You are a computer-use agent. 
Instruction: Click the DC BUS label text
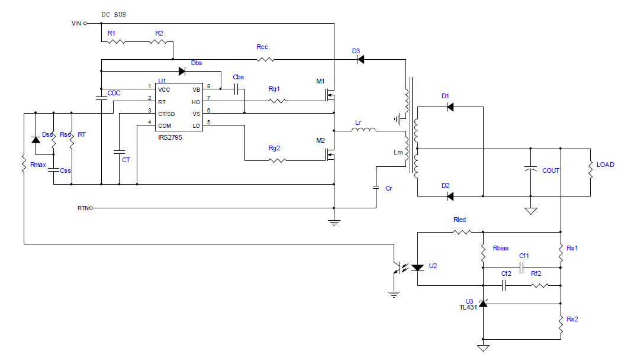click(x=114, y=14)
